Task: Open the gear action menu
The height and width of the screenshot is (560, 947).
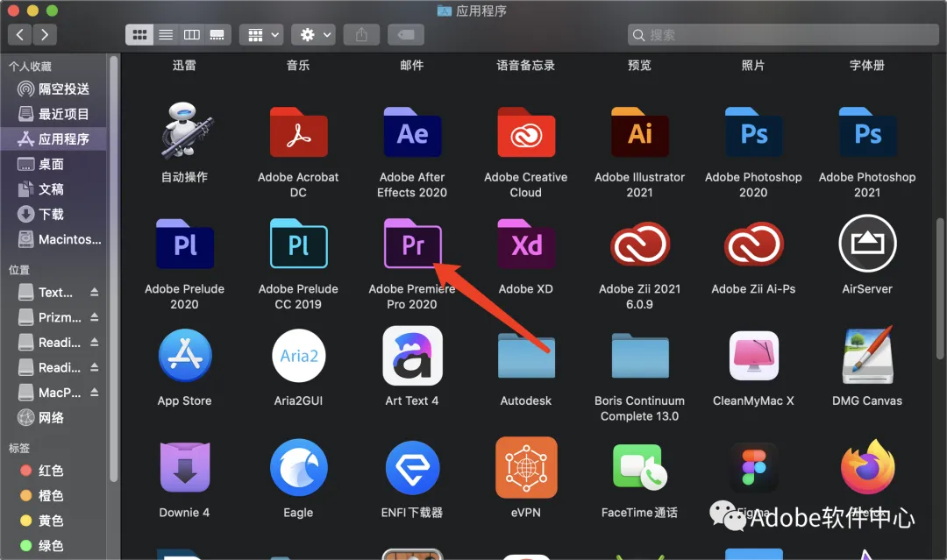Action: click(313, 35)
